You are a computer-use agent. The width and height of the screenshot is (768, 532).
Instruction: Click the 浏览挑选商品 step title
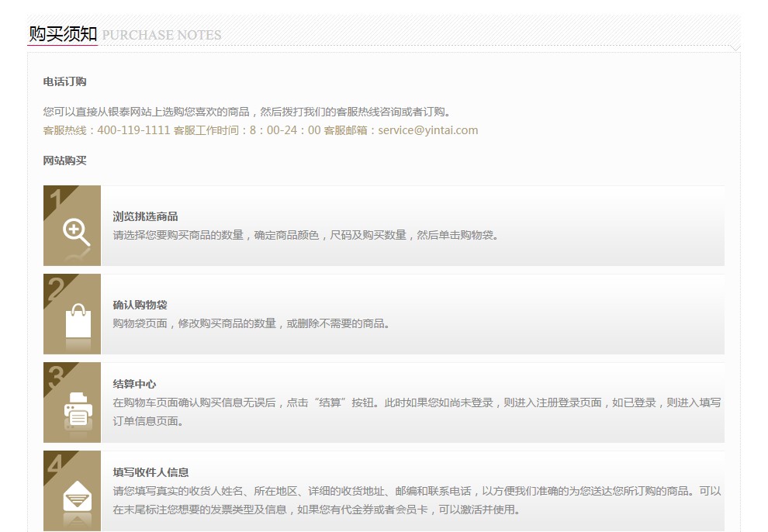[146, 216]
